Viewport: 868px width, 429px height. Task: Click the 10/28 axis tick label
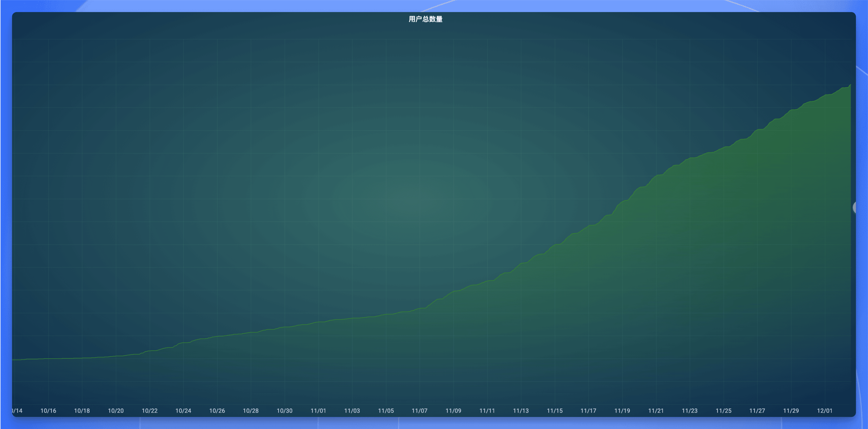click(x=251, y=410)
